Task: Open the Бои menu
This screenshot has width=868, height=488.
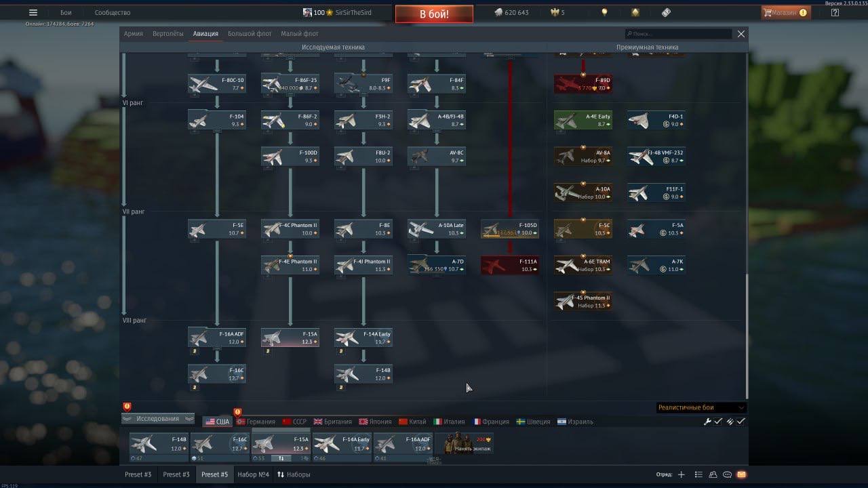Action: click(66, 12)
